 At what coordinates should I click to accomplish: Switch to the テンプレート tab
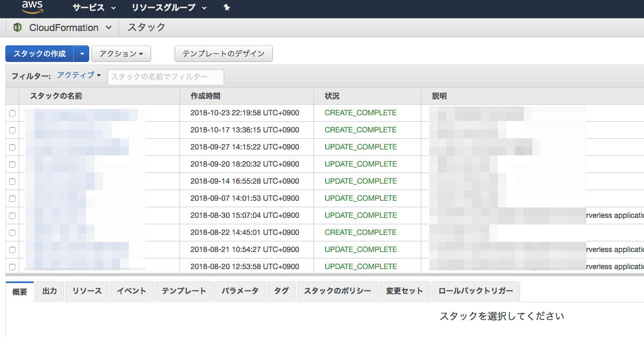click(x=184, y=291)
